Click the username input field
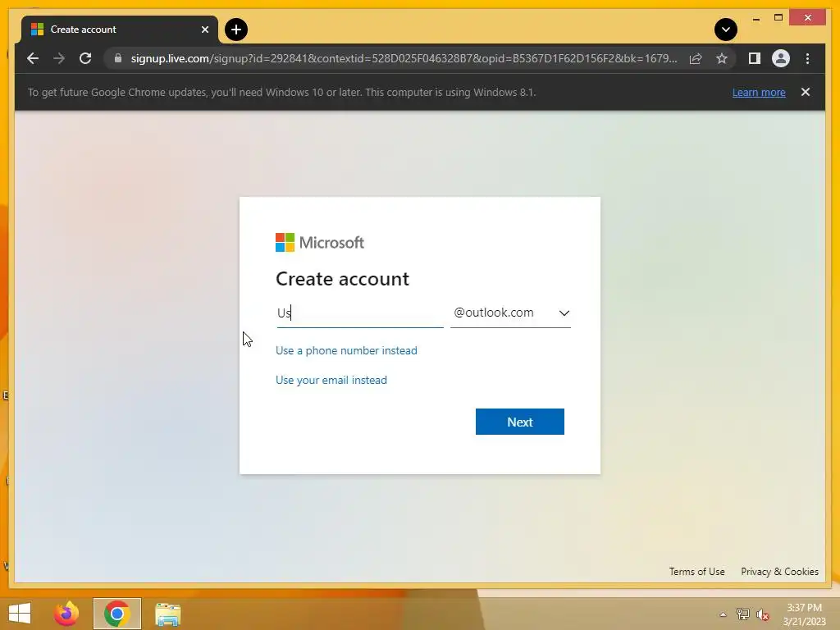Screen dimensions: 840x630 click(x=360, y=313)
